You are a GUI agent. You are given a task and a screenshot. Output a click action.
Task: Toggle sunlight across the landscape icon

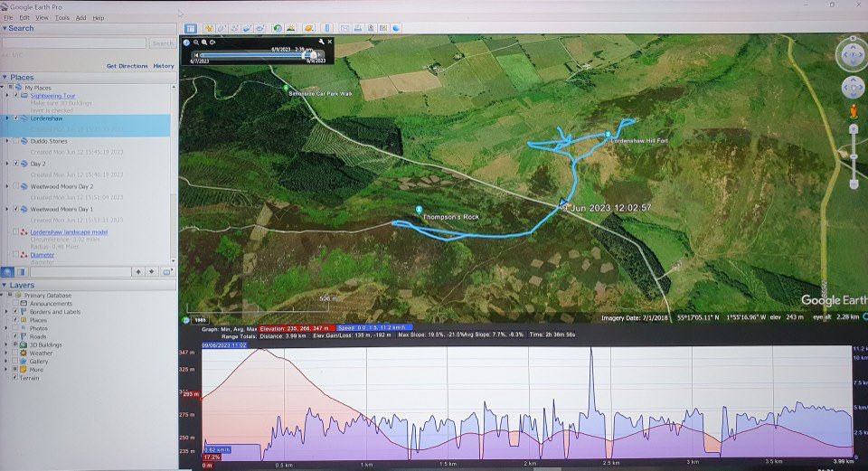coord(292,28)
